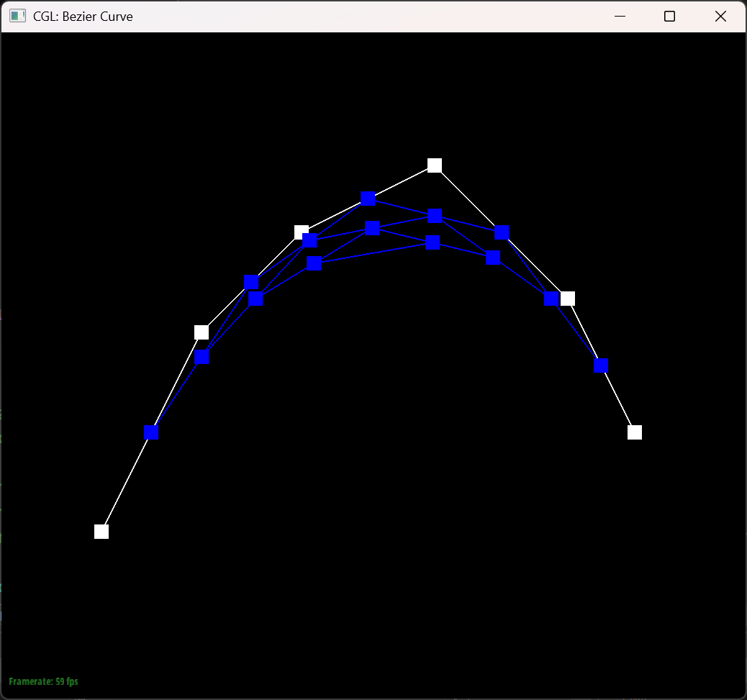Click the app icon in the title bar
Image resolution: width=747 pixels, height=700 pixels.
click(x=17, y=17)
